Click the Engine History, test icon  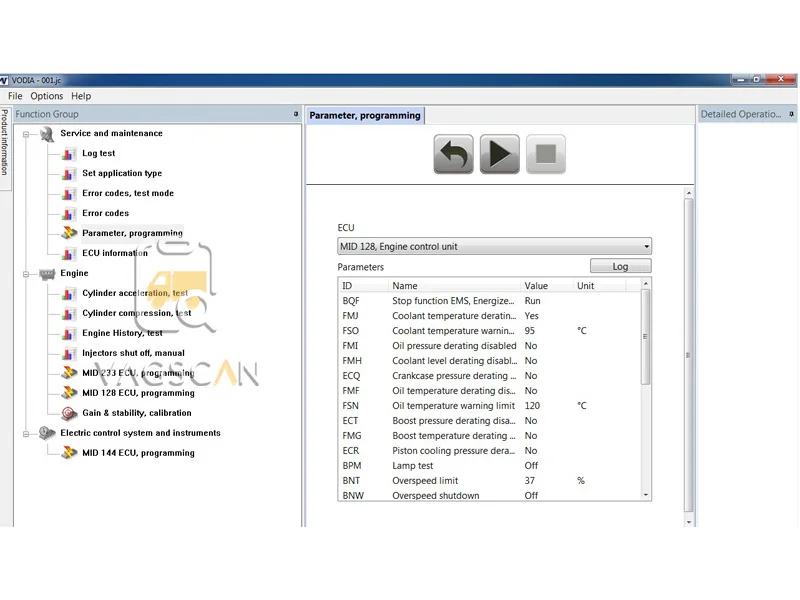pyautogui.click(x=68, y=333)
